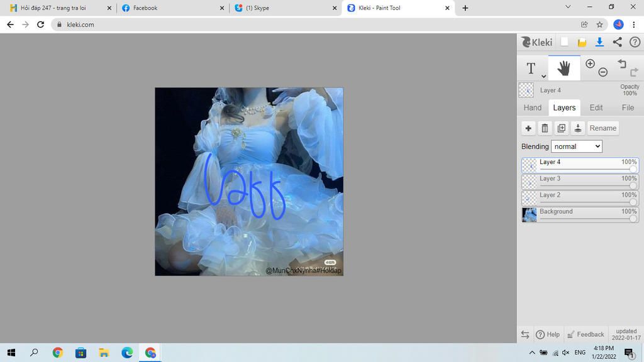Open an image file with the folder icon

(x=582, y=42)
